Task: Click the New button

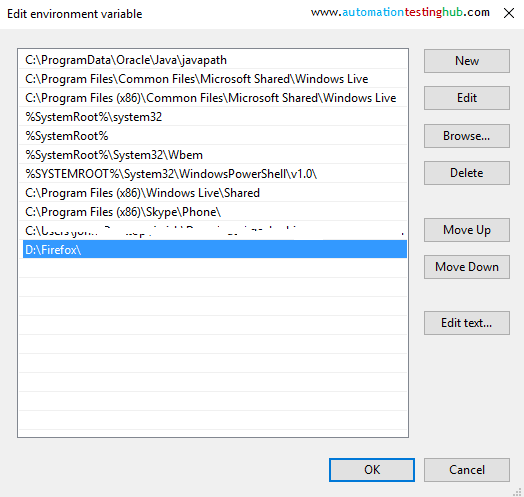Action: [x=467, y=61]
